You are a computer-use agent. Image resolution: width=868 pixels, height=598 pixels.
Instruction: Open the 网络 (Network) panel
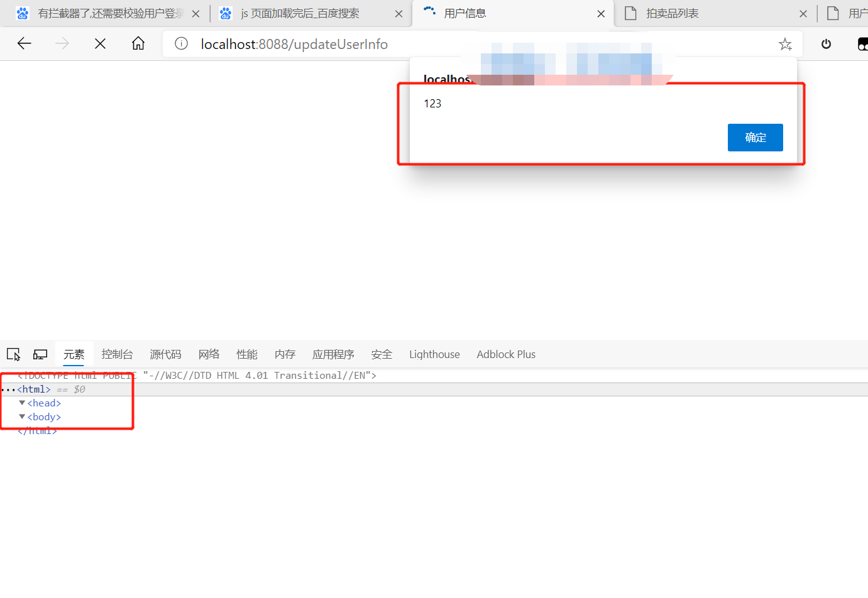209,354
